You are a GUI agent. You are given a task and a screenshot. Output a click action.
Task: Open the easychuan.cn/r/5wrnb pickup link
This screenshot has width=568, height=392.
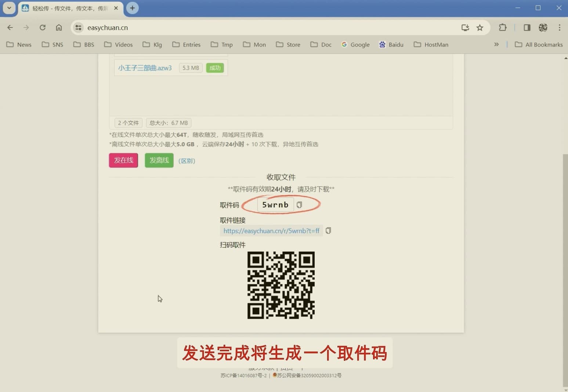[271, 231]
